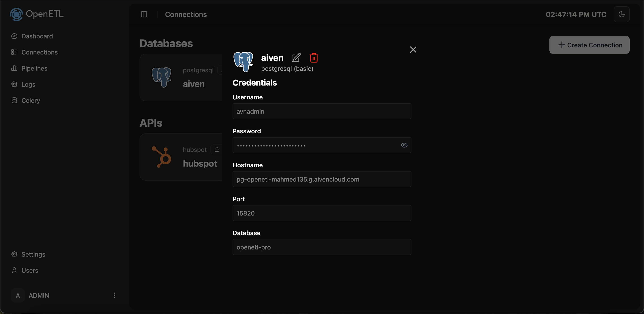Click the PostgreSQL logo on aiven card

tap(161, 77)
